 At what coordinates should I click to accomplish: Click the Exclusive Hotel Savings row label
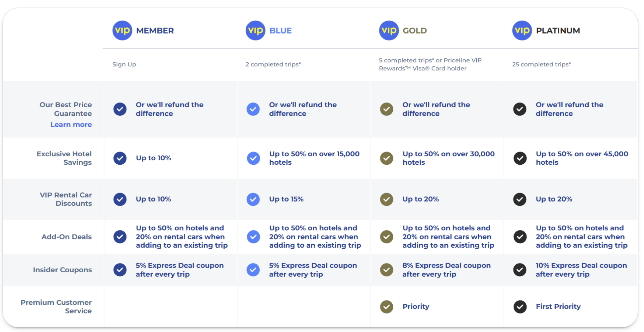[64, 158]
